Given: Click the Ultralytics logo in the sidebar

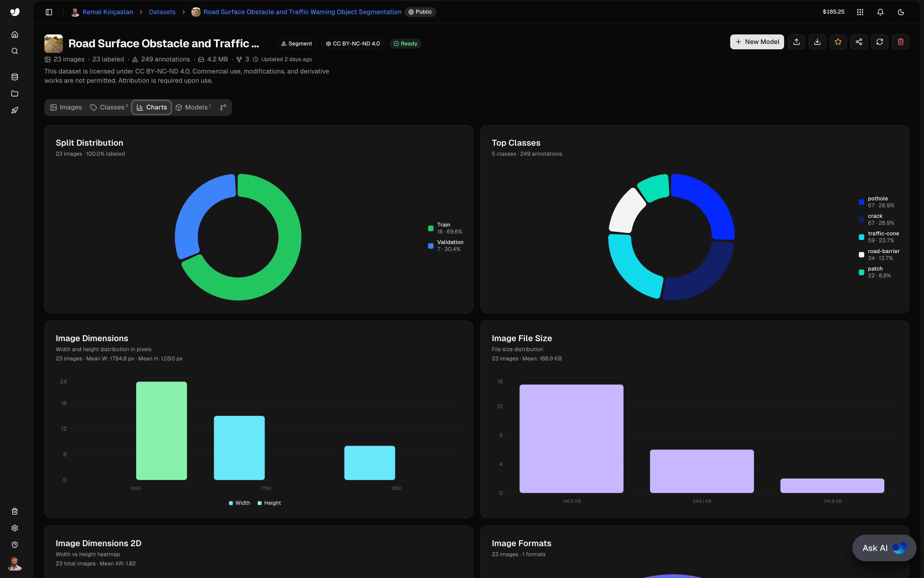Looking at the screenshot, I should (x=15, y=12).
